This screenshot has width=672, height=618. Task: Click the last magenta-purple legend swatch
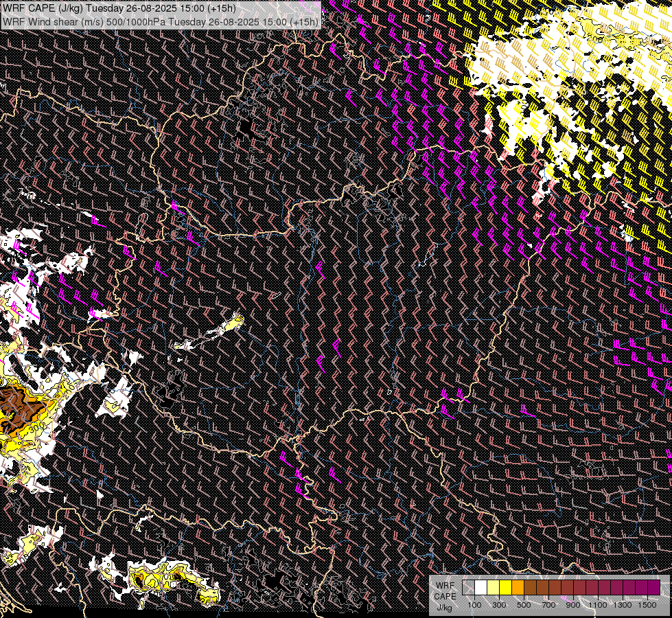tap(653, 588)
